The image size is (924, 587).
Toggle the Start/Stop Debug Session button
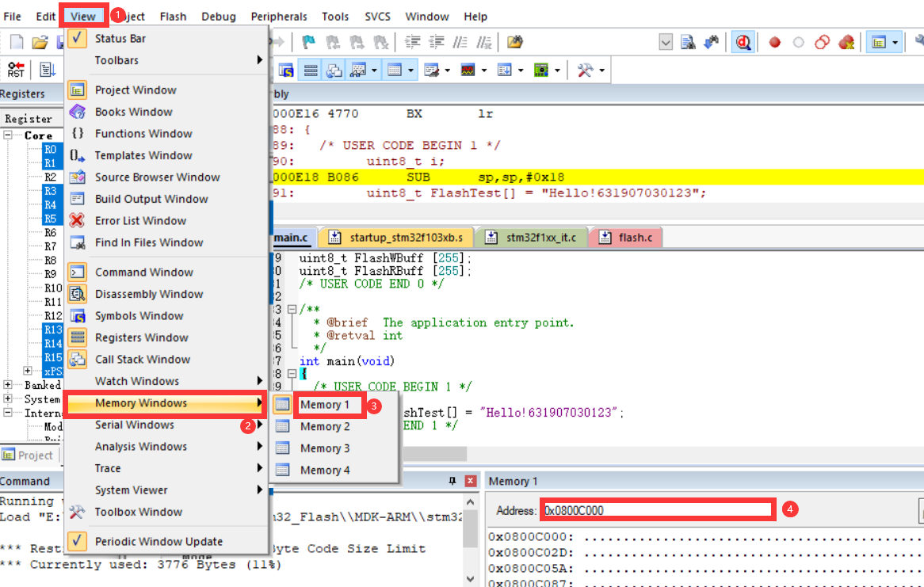(743, 42)
